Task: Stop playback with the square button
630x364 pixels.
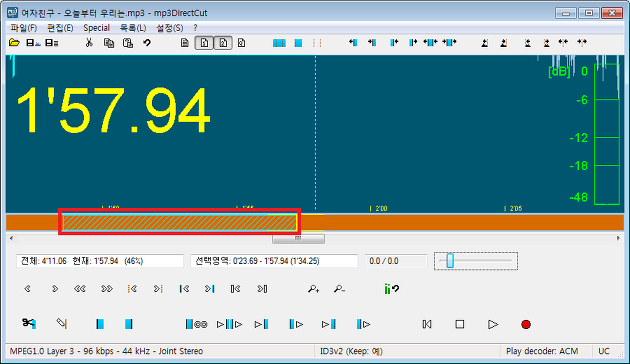Action: (x=460, y=324)
